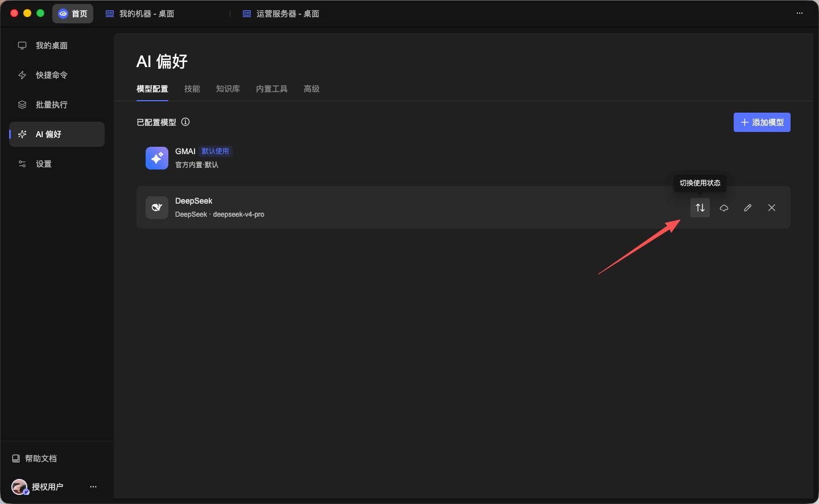819x504 pixels.
Task: Remove the DeepSeek model with X icon
Action: [x=772, y=208]
